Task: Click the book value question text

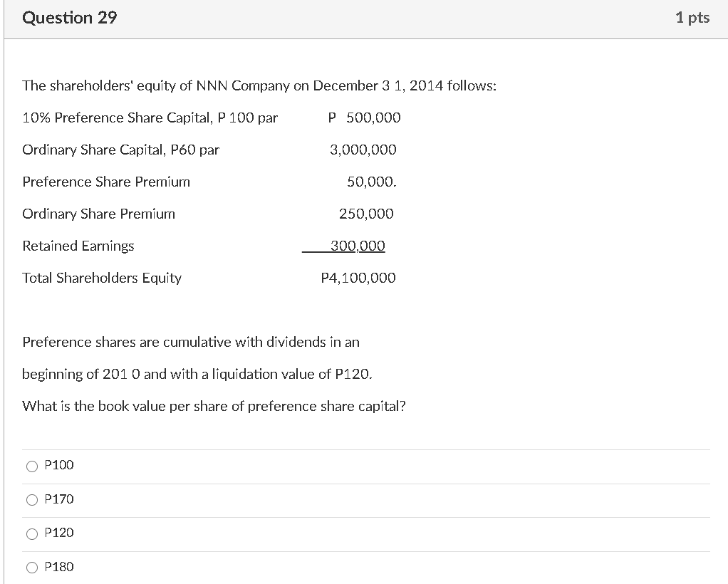Action: coord(214,406)
